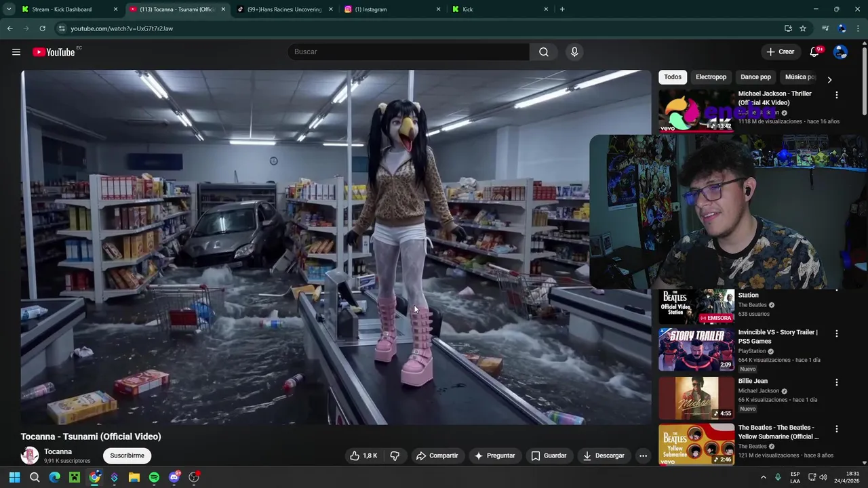Open Billie Jean video thumbnail
This screenshot has height=488, width=868.
pos(696,399)
